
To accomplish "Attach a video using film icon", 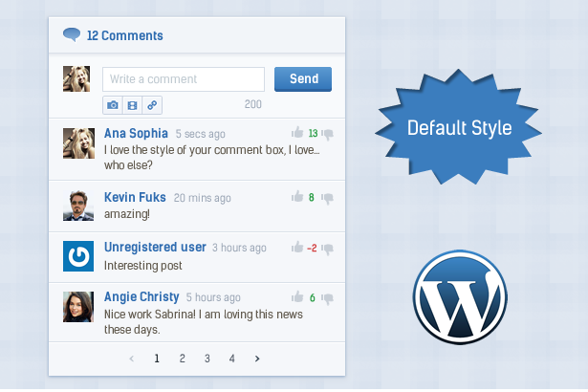I will tap(132, 105).
